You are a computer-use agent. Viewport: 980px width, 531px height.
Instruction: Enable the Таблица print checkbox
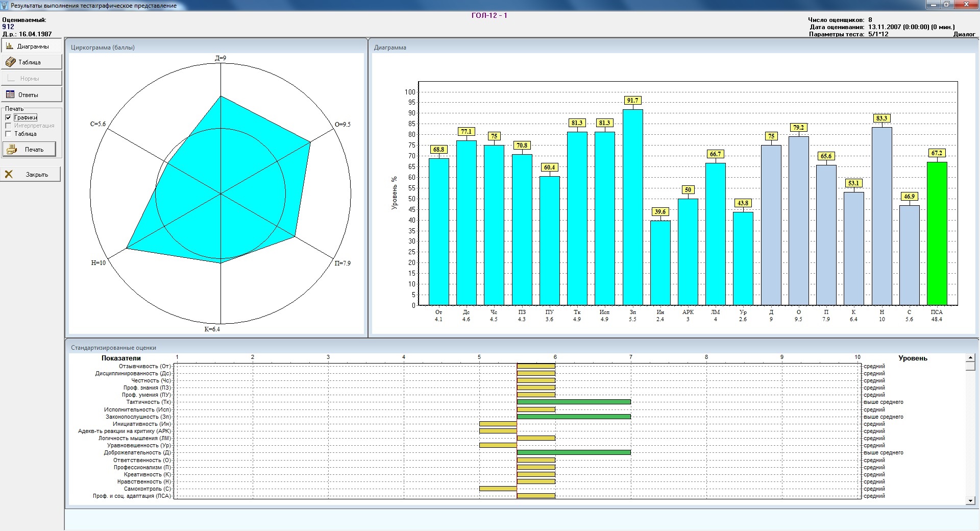(8, 134)
